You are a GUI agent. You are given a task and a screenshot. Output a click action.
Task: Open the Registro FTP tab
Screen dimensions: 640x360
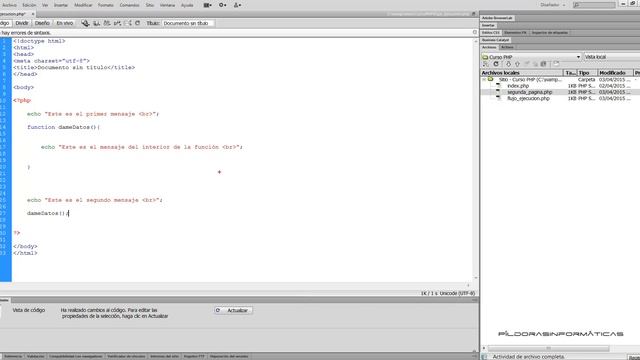pyautogui.click(x=194, y=356)
